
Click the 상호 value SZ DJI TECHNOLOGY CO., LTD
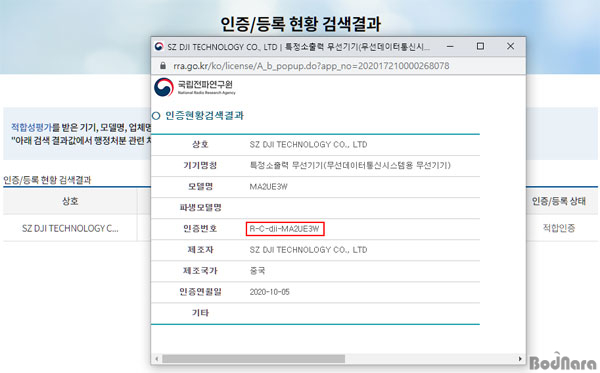308,145
